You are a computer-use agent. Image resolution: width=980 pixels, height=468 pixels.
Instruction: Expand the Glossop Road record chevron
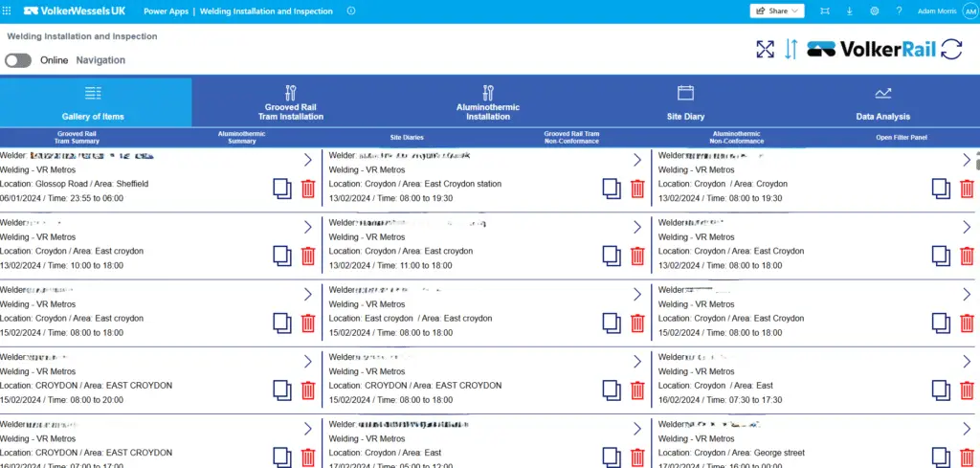pyautogui.click(x=307, y=160)
